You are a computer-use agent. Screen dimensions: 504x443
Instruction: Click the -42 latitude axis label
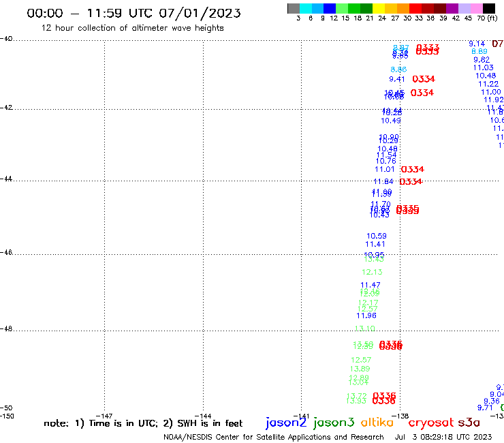coord(6,108)
